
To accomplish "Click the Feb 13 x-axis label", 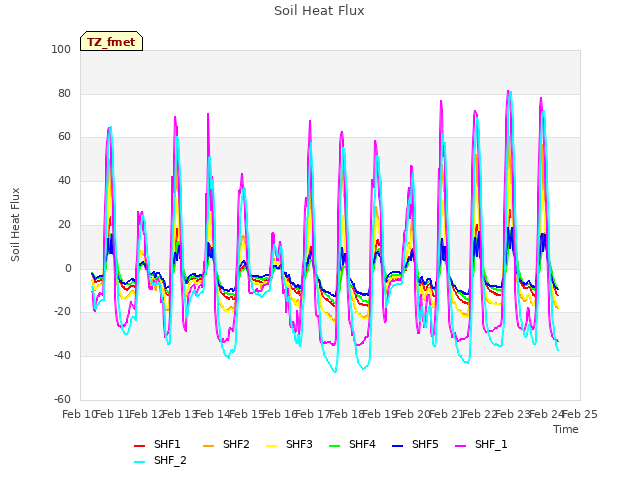I will click(180, 414).
